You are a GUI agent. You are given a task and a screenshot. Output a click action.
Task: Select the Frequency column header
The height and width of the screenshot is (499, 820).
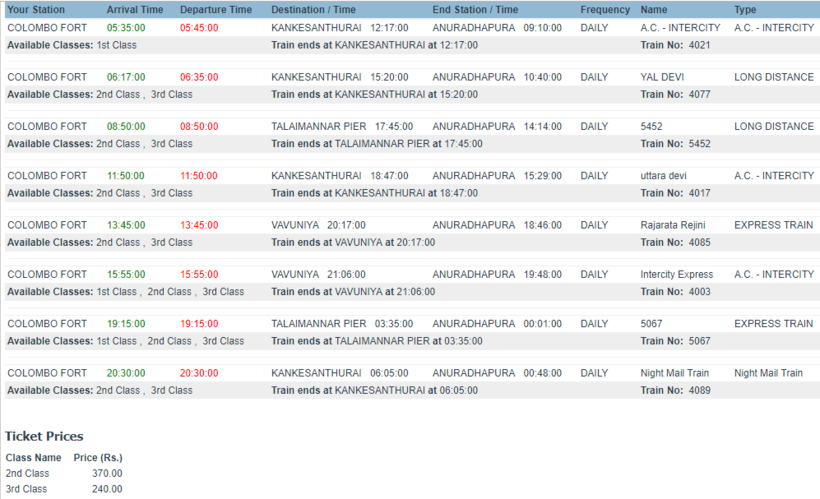click(x=605, y=10)
